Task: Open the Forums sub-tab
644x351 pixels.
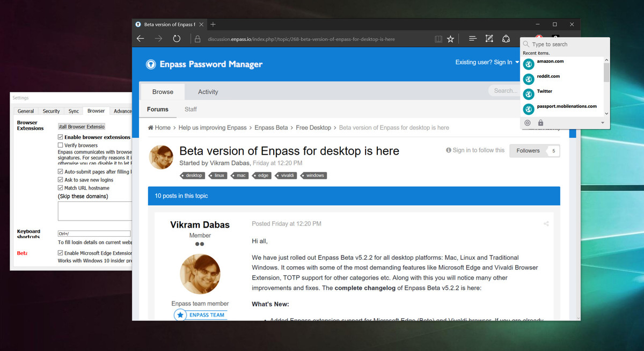Action: point(158,109)
